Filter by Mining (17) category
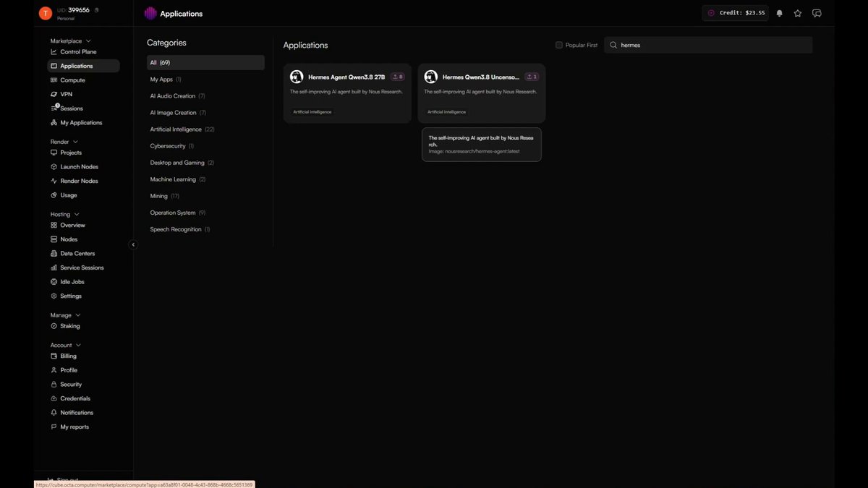 (165, 196)
